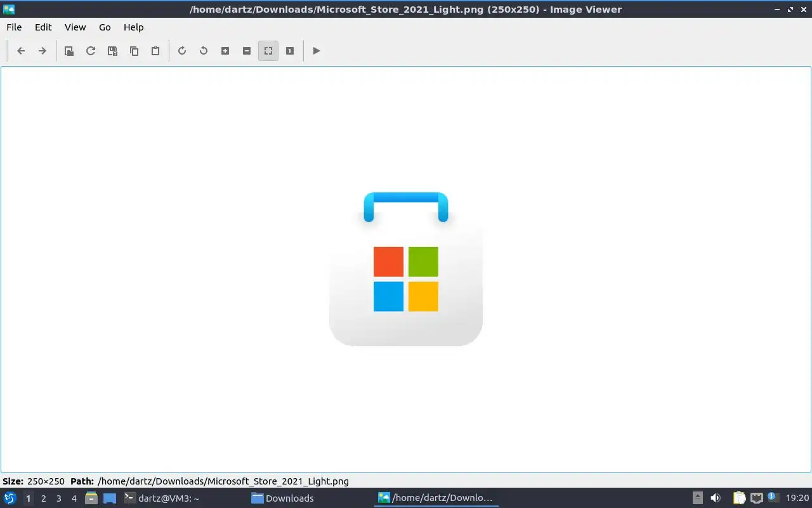This screenshot has width=812, height=508.
Task: Click the window menu icon in title bar
Action: point(9,9)
